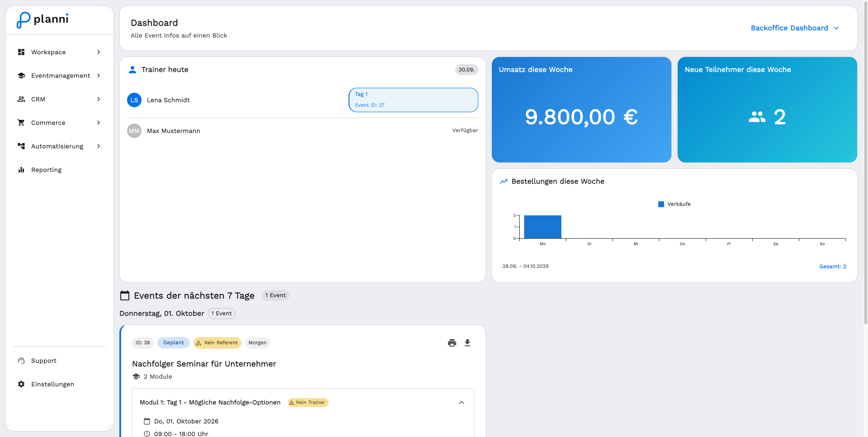Click the Automatisierung workflow icon
Image resolution: width=868 pixels, height=437 pixels.
[21, 146]
